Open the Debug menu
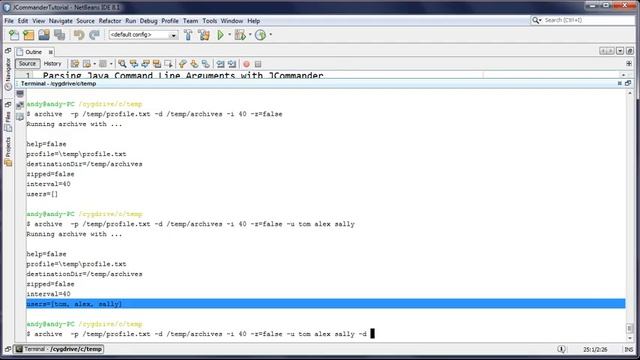The width and height of the screenshot is (640, 360). pyautogui.click(x=149, y=21)
